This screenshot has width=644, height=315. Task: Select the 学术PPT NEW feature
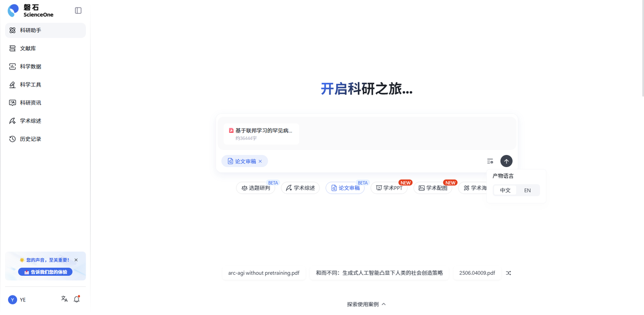(x=389, y=188)
